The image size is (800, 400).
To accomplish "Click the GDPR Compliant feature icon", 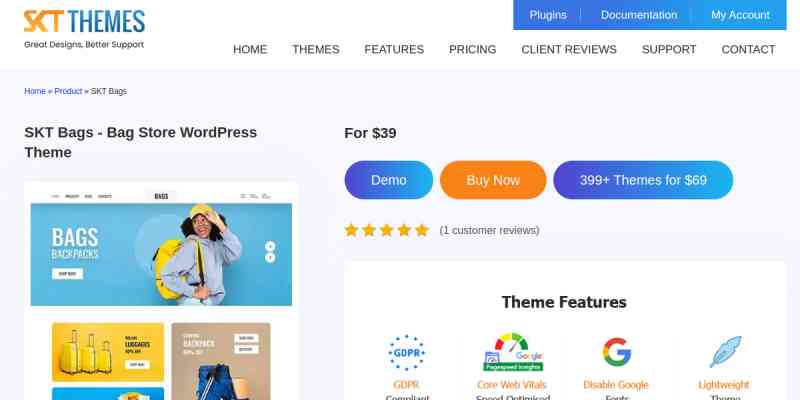I will [406, 353].
